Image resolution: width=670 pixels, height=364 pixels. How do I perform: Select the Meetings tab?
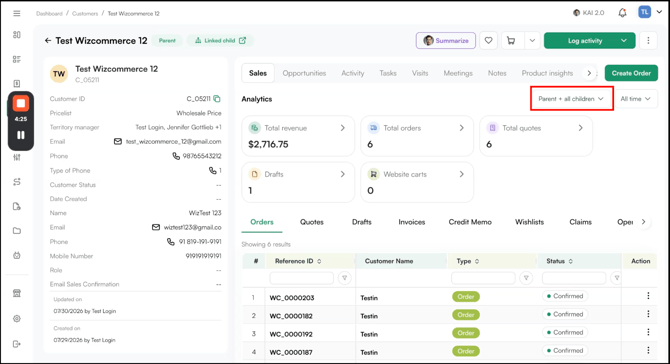coord(458,73)
